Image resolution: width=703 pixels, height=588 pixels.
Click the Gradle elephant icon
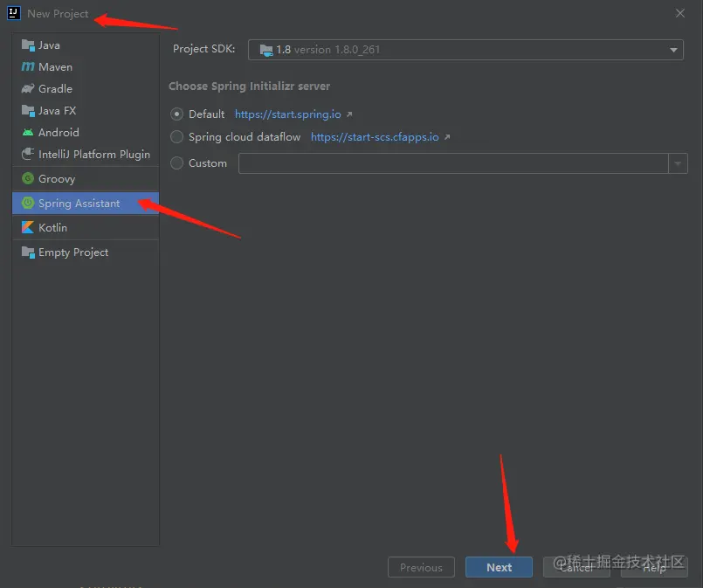pyautogui.click(x=28, y=89)
